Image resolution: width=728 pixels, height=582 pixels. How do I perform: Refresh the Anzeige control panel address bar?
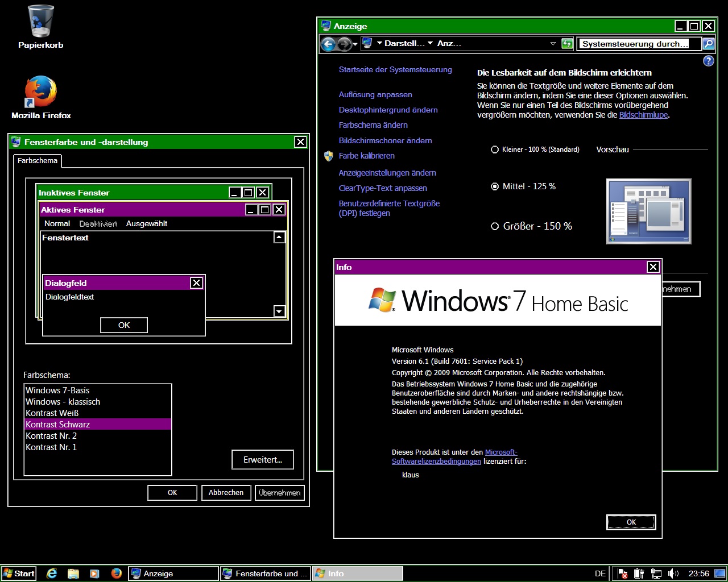(x=567, y=44)
